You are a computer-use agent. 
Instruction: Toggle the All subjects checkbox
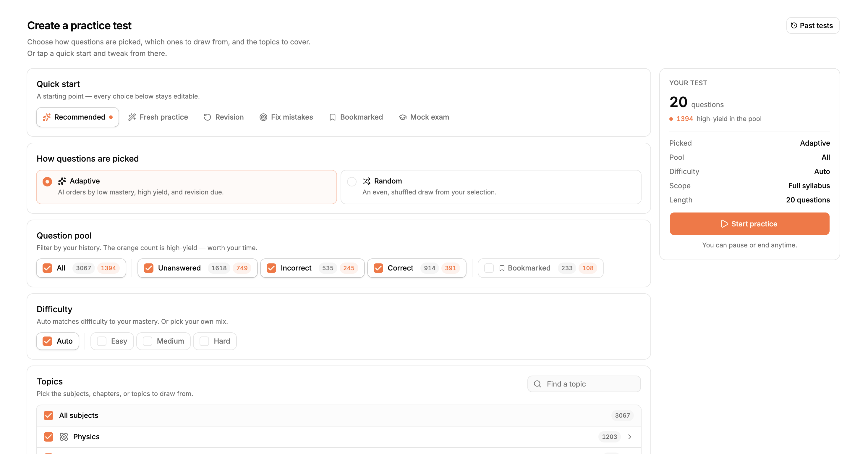pos(48,416)
